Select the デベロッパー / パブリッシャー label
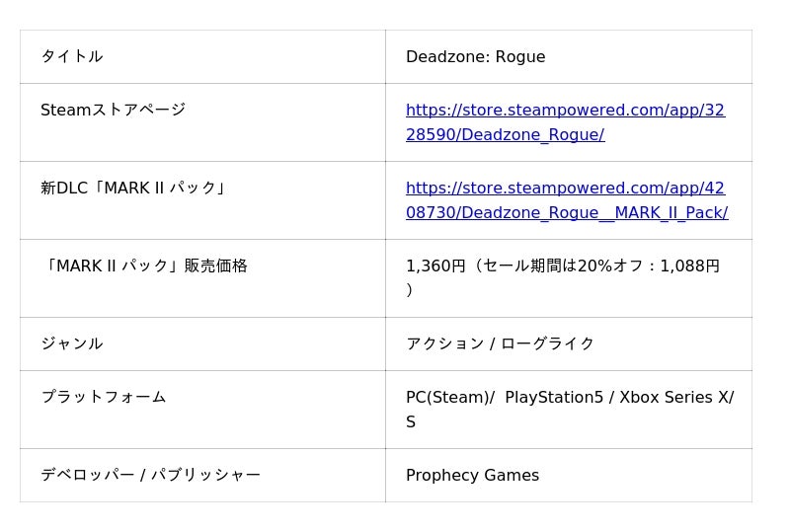Screen dimensions: 790x532 click(x=150, y=476)
